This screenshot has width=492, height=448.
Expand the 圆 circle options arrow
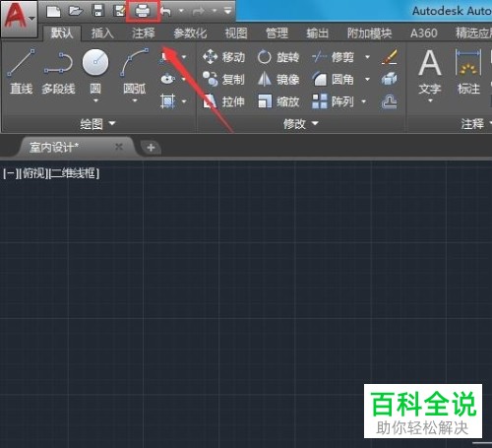pos(95,100)
